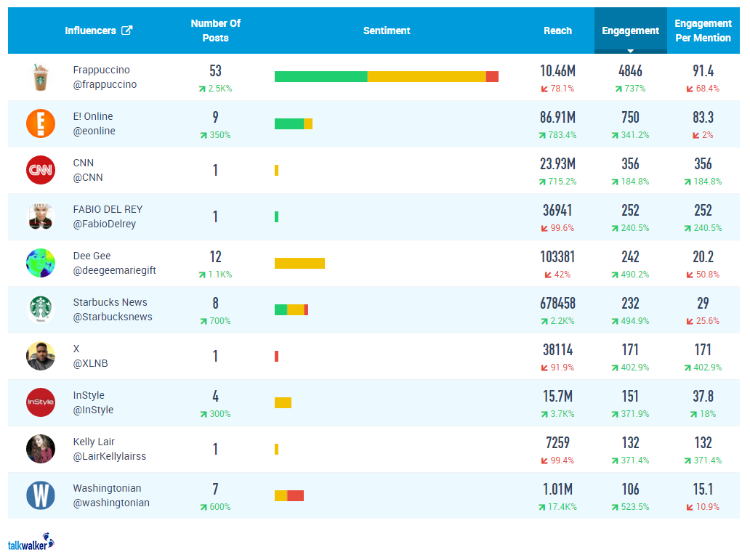Select the Starbucks News siren logo

[x=41, y=309]
